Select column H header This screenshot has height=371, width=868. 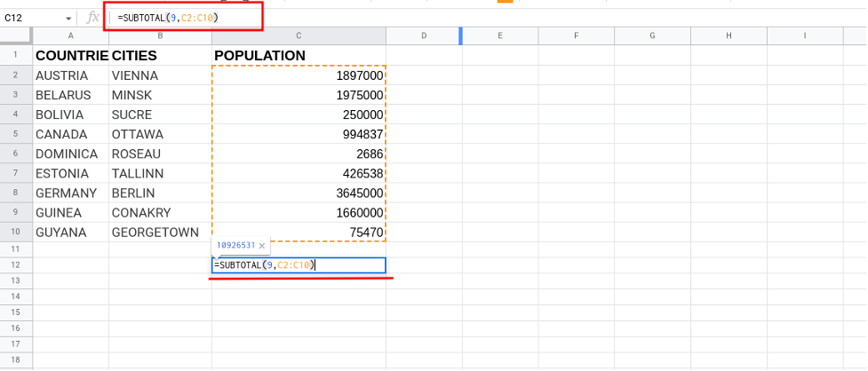pyautogui.click(x=729, y=36)
